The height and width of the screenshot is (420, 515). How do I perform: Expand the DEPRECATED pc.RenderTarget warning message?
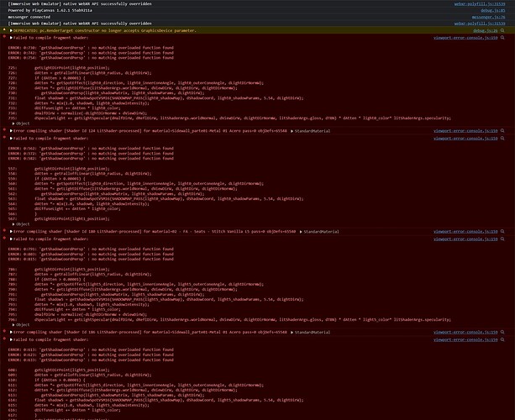12,29
